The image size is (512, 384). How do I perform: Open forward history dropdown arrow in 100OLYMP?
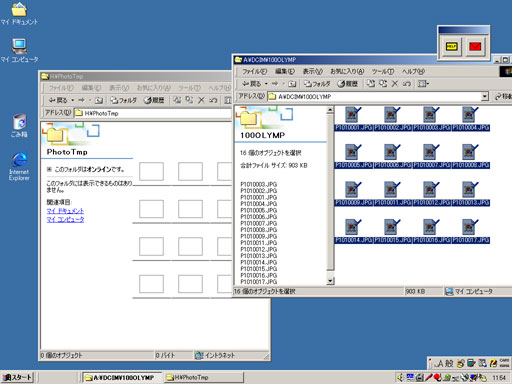pyautogui.click(x=284, y=84)
